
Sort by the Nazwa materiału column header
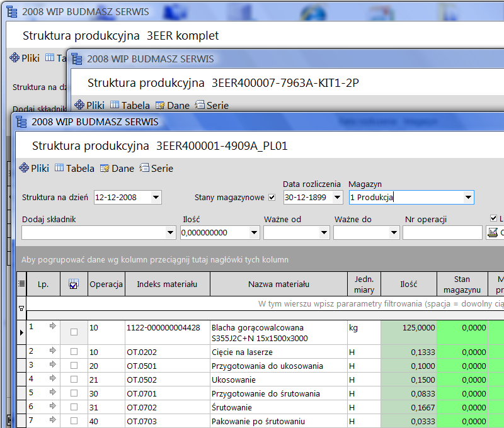click(x=278, y=284)
